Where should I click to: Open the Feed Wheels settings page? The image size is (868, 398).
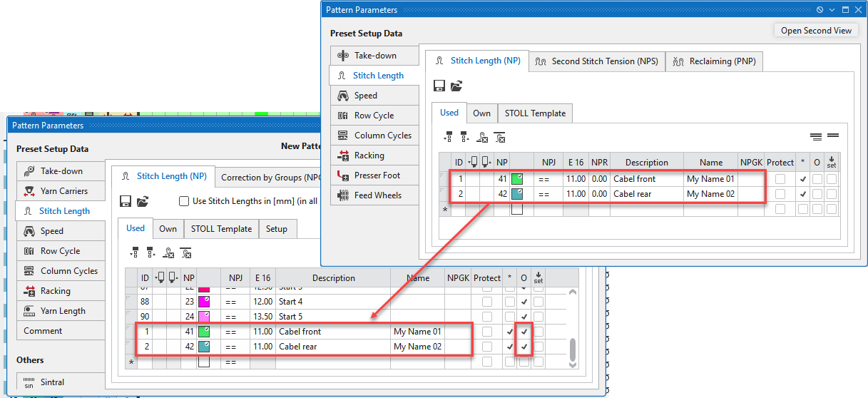point(377,195)
